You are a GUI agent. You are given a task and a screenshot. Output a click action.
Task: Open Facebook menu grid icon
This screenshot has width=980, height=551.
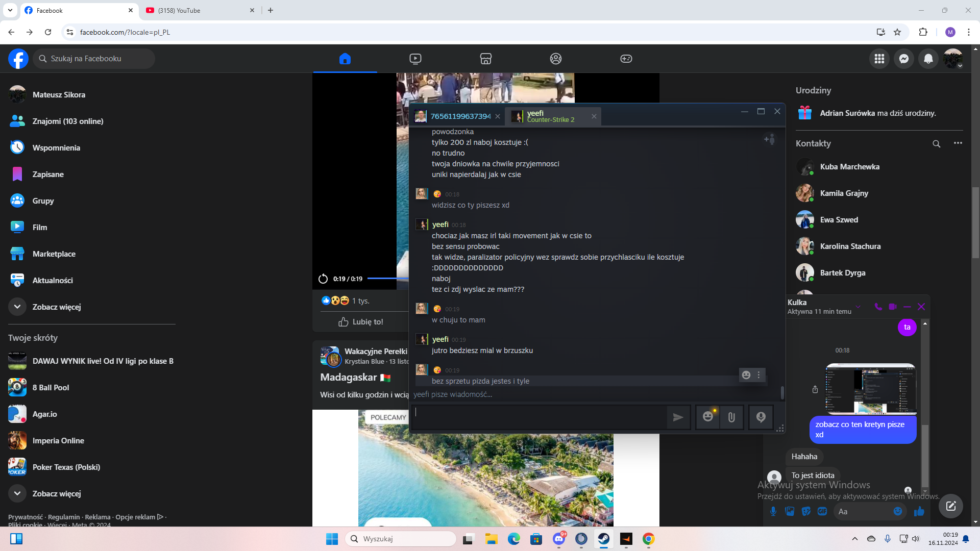coord(879,59)
